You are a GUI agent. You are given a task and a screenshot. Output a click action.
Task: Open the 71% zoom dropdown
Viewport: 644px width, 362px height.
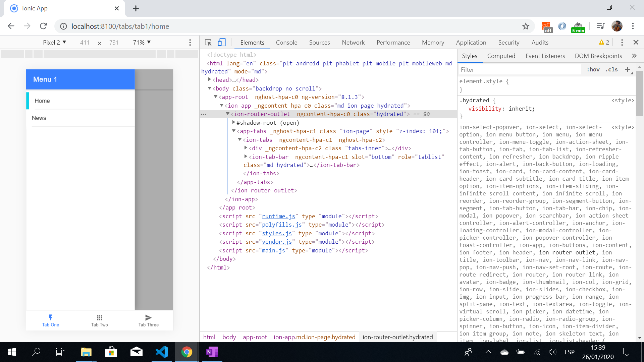coord(142,43)
